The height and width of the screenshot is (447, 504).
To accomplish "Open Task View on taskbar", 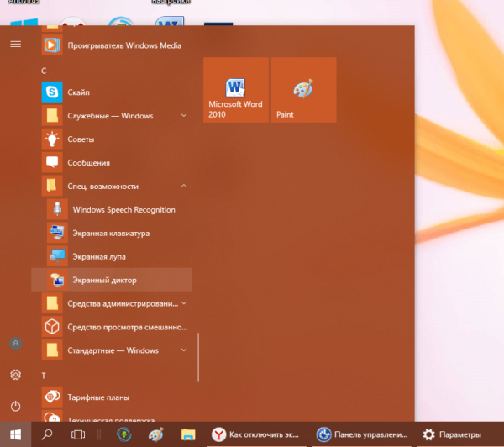I will pyautogui.click(x=78, y=434).
